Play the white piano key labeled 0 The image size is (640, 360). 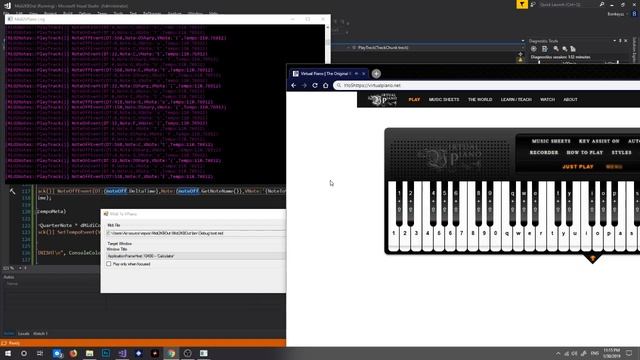(496, 234)
